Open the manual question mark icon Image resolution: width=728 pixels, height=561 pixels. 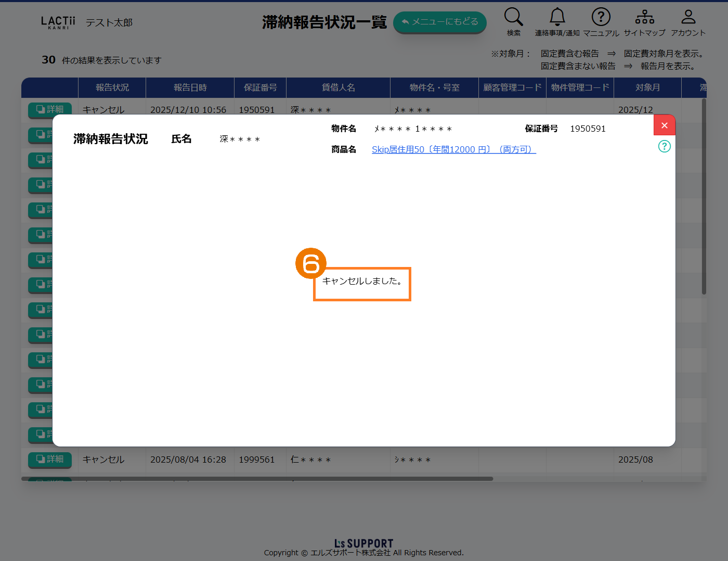tap(601, 17)
